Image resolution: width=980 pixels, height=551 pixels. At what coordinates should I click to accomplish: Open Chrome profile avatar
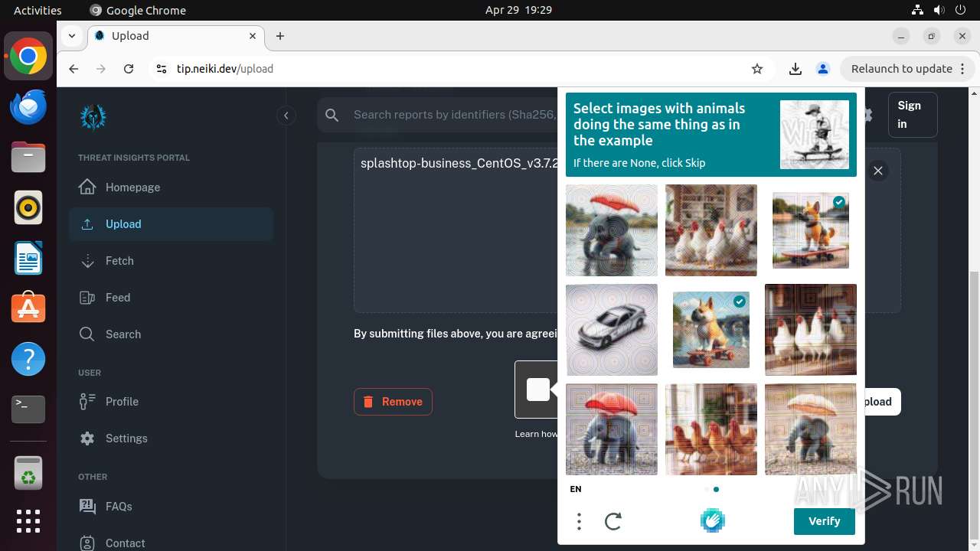point(823,69)
